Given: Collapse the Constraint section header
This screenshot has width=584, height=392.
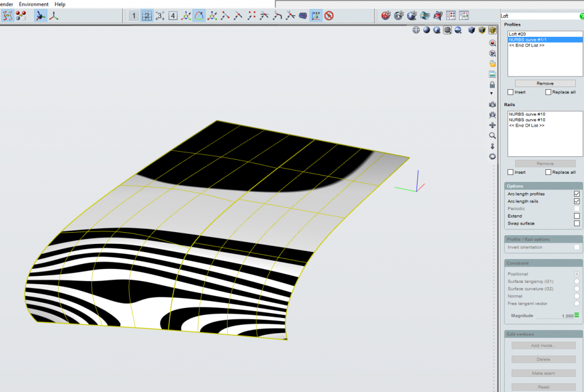Looking at the screenshot, I should click(543, 263).
